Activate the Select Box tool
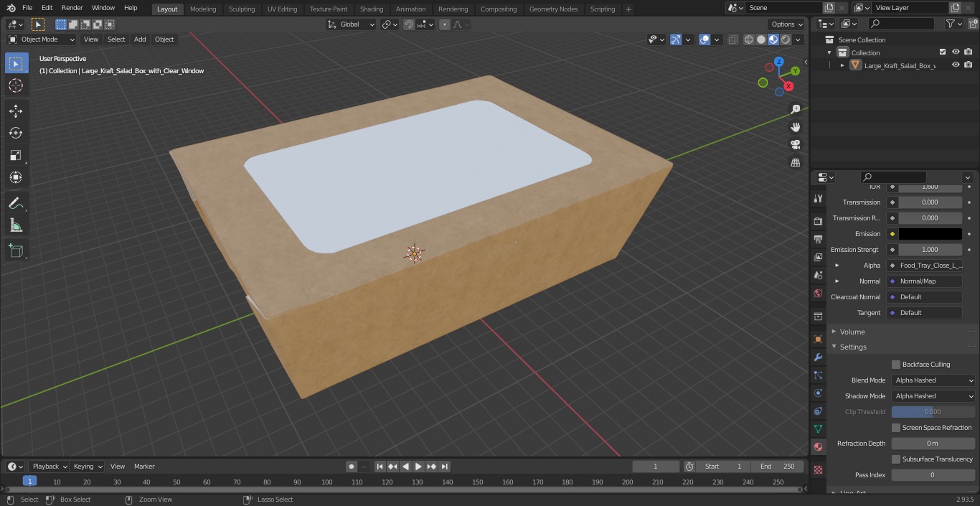The width and height of the screenshot is (980, 506). tap(16, 63)
